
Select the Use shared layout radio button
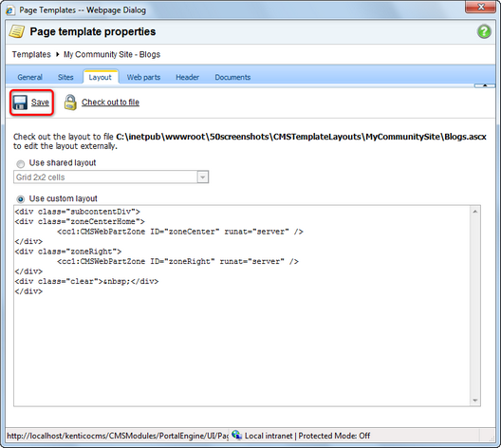[21, 164]
